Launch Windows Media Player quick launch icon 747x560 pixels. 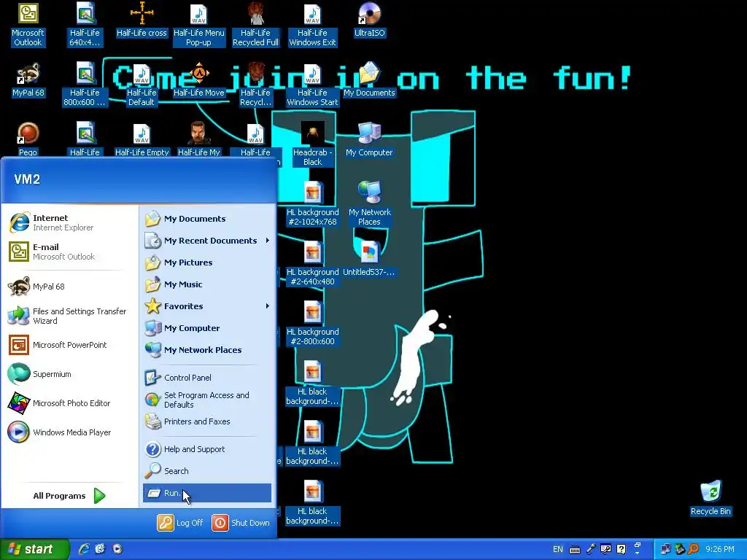[x=117, y=549]
